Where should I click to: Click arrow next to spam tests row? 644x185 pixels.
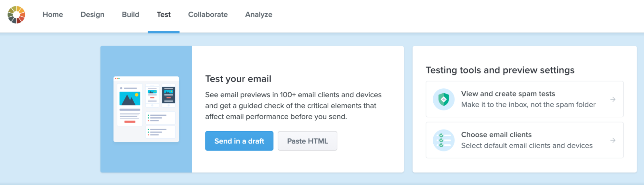point(613,100)
